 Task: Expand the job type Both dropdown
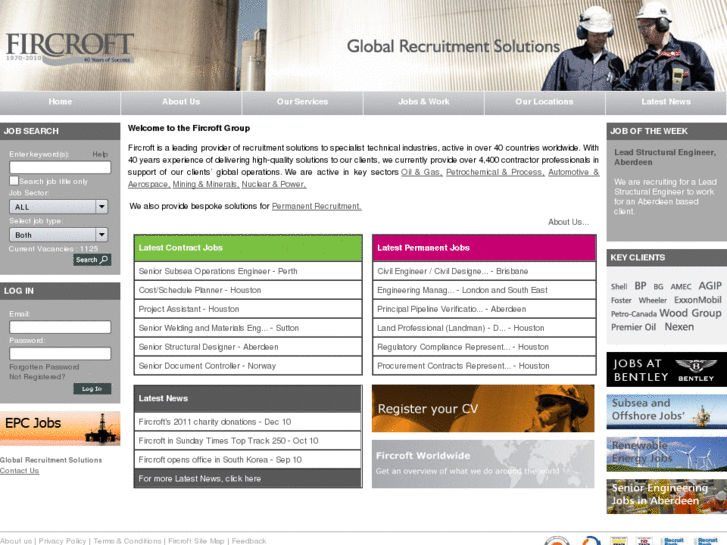coord(58,235)
